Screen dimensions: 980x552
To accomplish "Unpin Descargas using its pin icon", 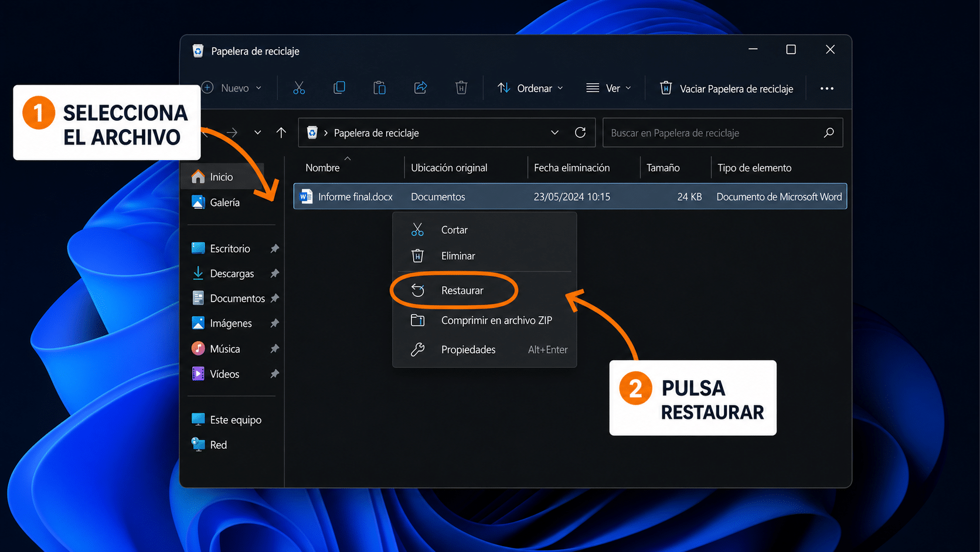I will tap(274, 273).
